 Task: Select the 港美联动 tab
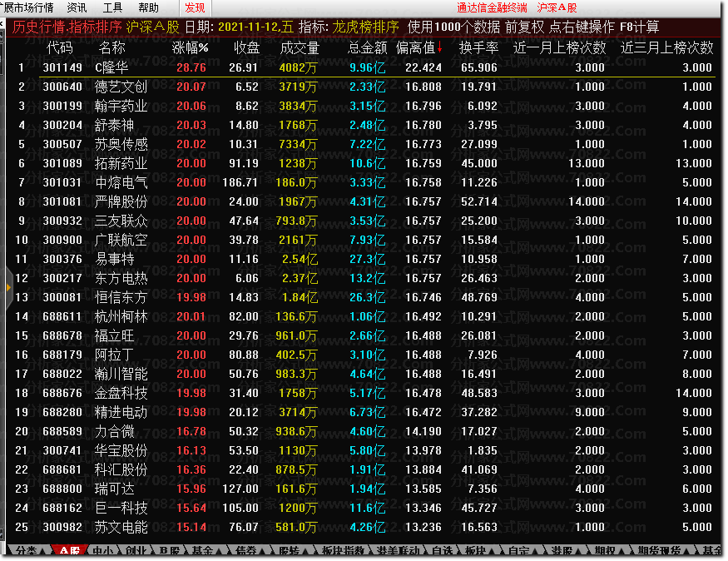click(399, 551)
